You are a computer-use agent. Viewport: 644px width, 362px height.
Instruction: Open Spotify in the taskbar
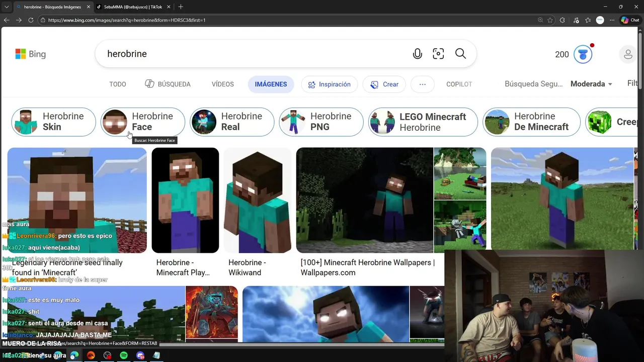point(124,355)
